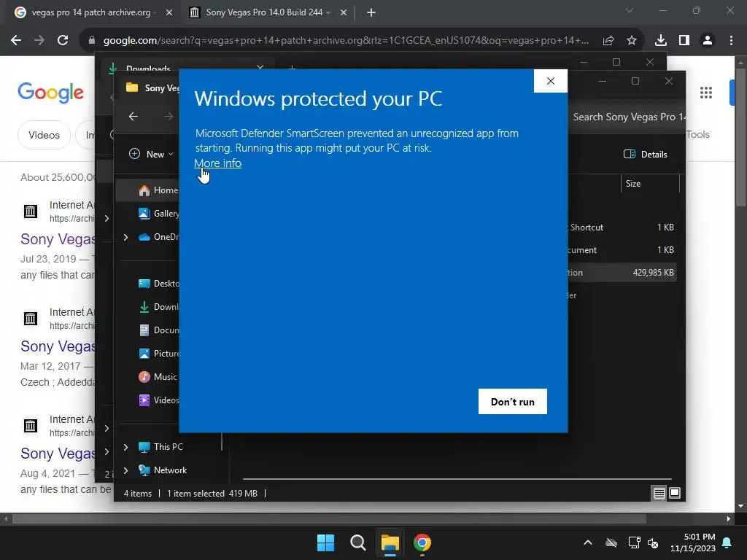Share this page icon in address bar

(x=608, y=41)
